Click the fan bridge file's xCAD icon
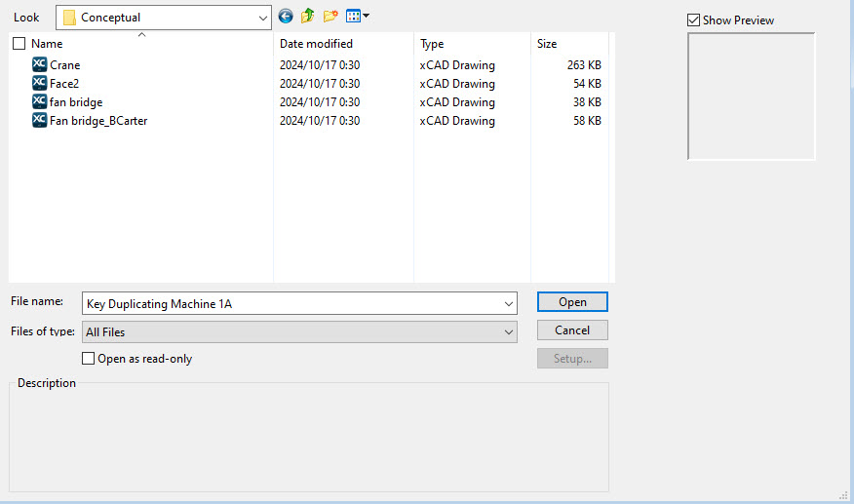Screen dimensions: 854x504 tap(39, 101)
